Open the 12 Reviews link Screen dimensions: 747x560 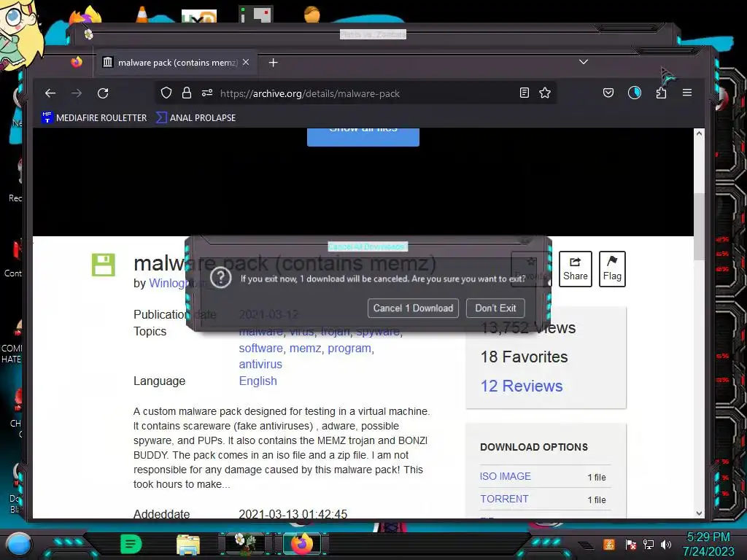(x=521, y=386)
